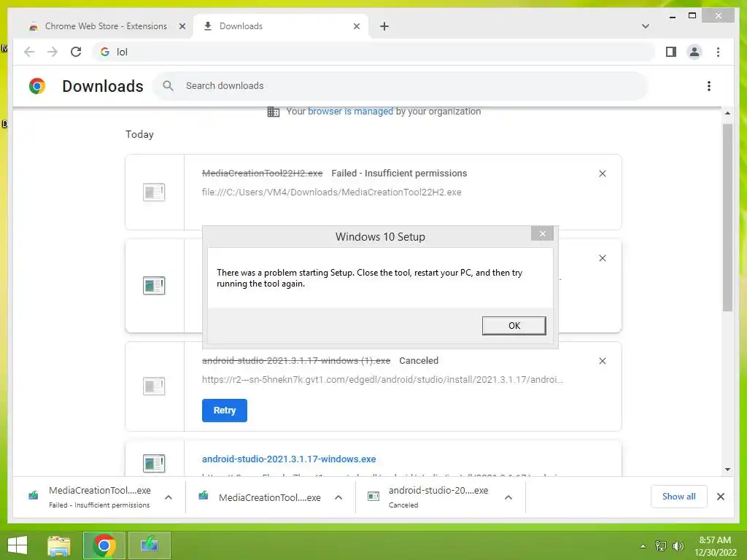Click the Search downloads field
Image resolution: width=747 pixels, height=560 pixels.
pos(400,86)
